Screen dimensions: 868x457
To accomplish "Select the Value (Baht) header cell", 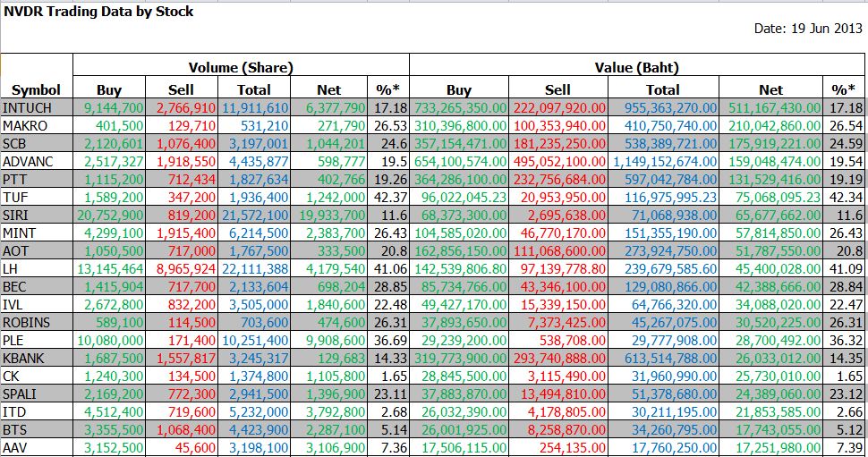I will 636,67.
